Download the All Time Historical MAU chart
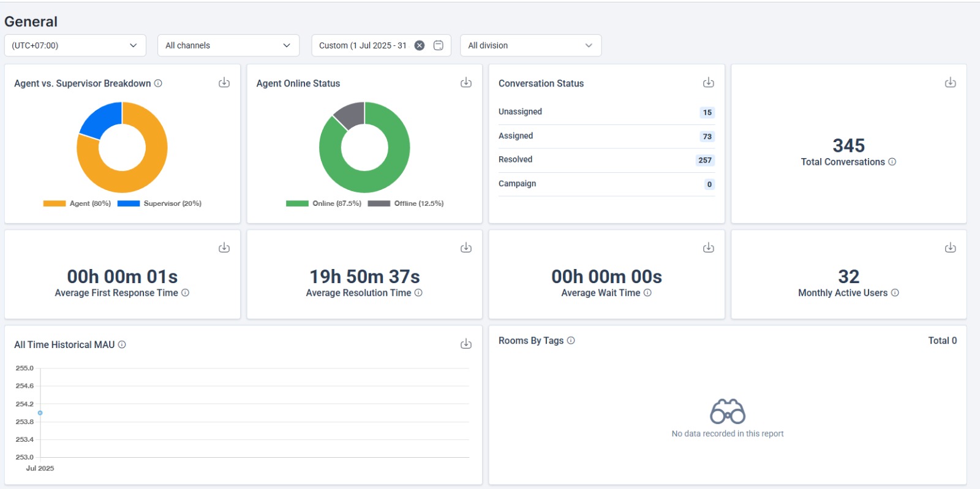Viewport: 980px width, 489px height. coord(466,344)
